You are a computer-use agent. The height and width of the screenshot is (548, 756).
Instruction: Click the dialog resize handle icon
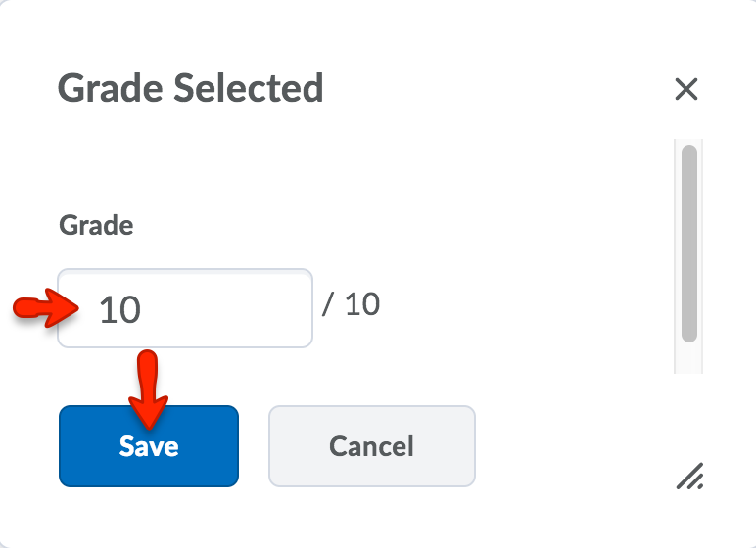click(689, 477)
